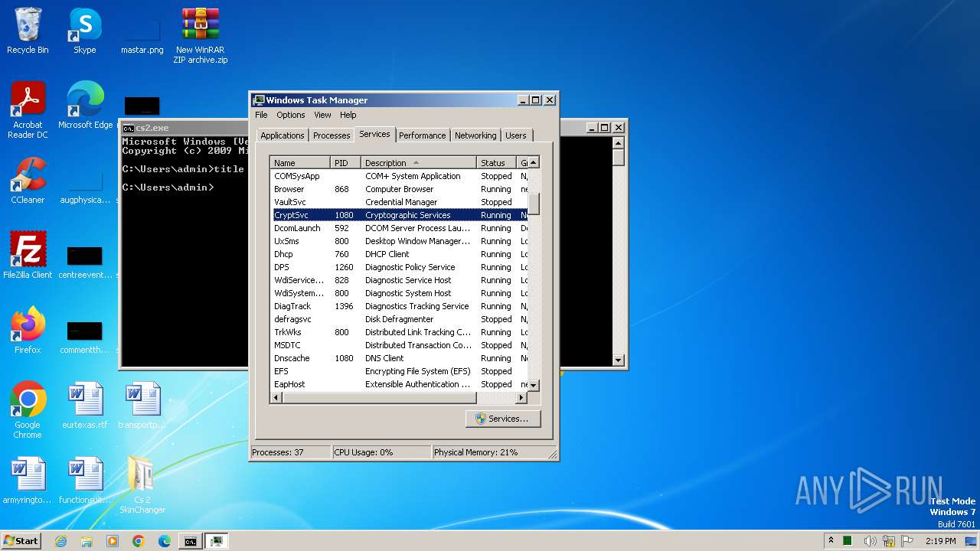
Task: Select functionsuit... document icon
Action: point(85,481)
